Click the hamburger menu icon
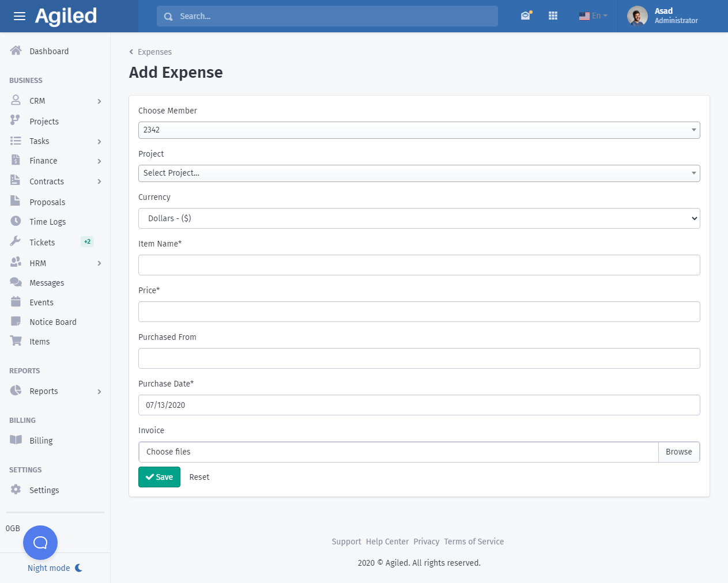Screen dimensions: 728x583 20,16
